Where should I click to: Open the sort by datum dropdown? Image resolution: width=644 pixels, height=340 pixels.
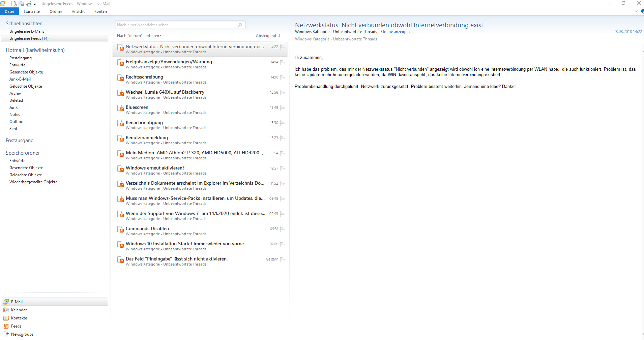[139, 36]
